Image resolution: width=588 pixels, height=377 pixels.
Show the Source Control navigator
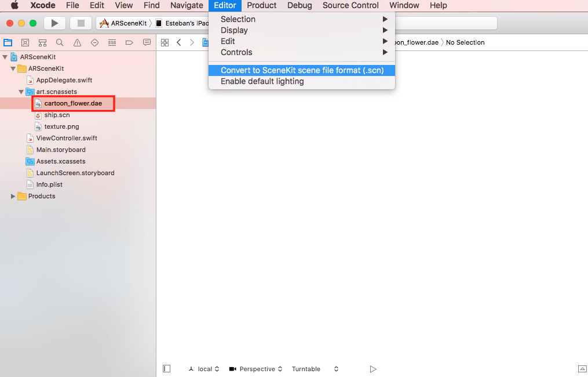[x=25, y=42]
